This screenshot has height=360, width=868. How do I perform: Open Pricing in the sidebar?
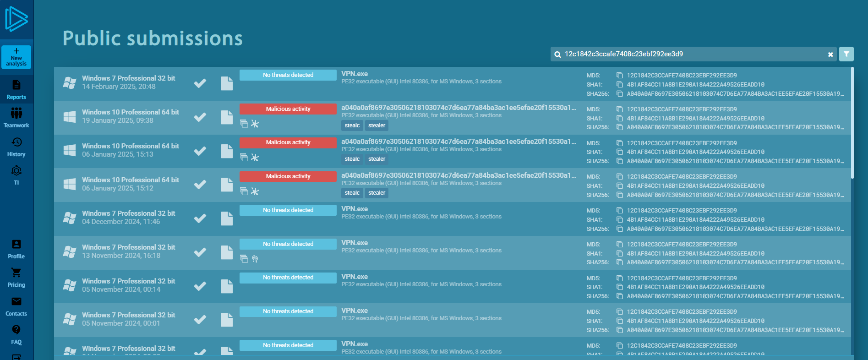point(16,278)
